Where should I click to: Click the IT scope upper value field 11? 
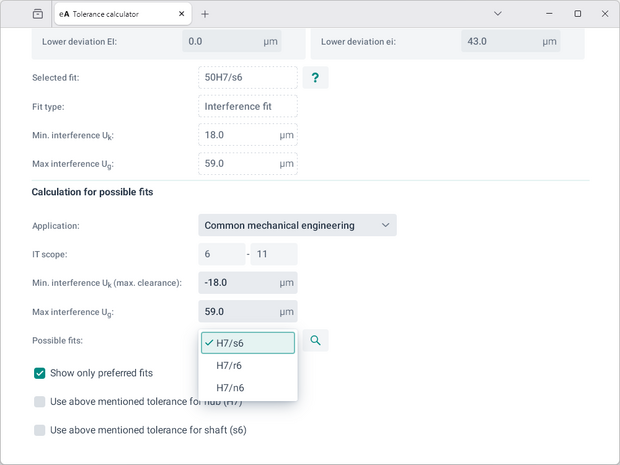274,254
